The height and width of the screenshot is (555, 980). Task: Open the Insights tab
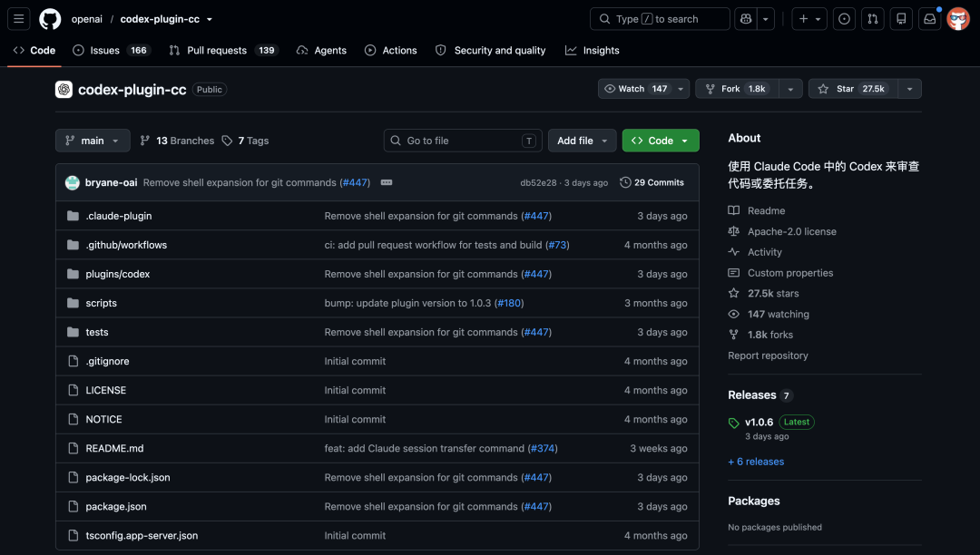pos(592,50)
